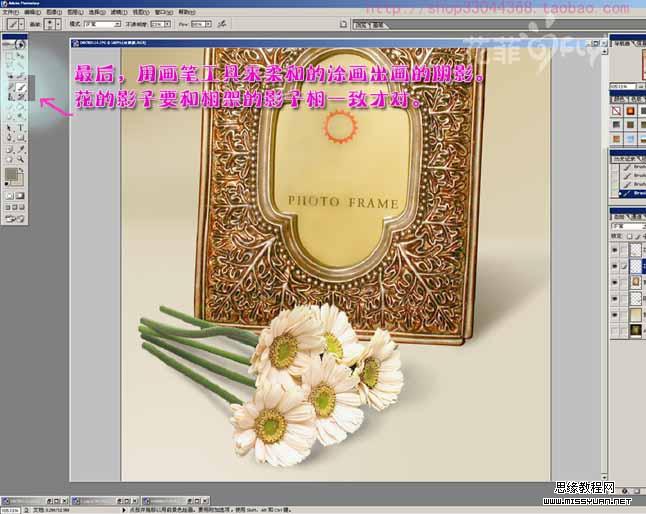Open the Opacity slider dropdown
Image resolution: width=646 pixels, height=514 pixels.
point(167,24)
